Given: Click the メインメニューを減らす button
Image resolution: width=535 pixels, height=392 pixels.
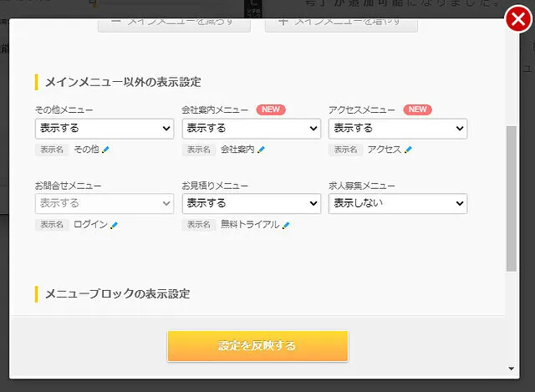Looking at the screenshot, I should click(174, 25).
